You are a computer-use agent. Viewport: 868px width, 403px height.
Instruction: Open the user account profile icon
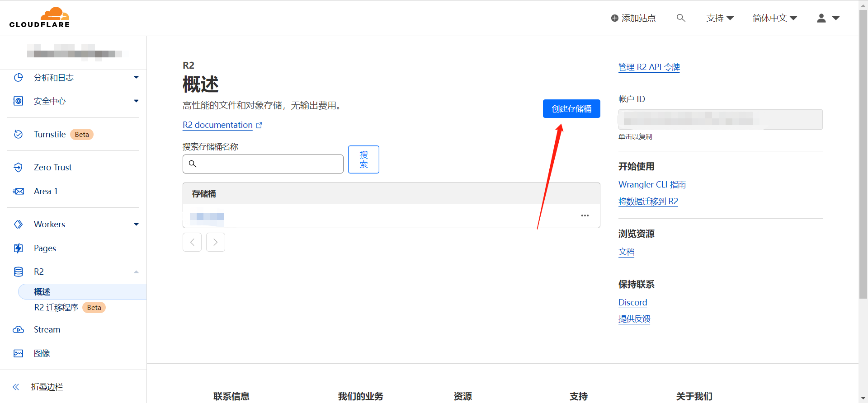[821, 18]
